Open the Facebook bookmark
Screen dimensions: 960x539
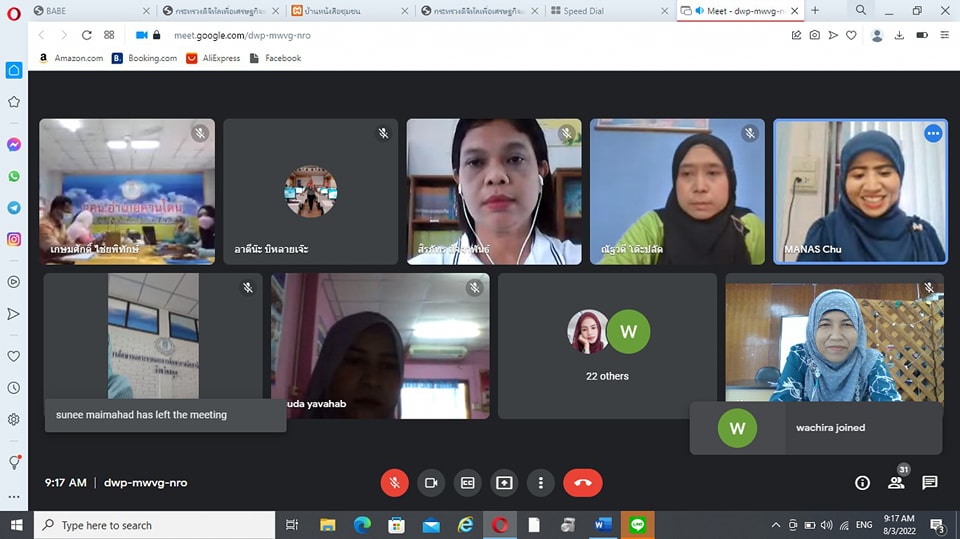pos(275,58)
